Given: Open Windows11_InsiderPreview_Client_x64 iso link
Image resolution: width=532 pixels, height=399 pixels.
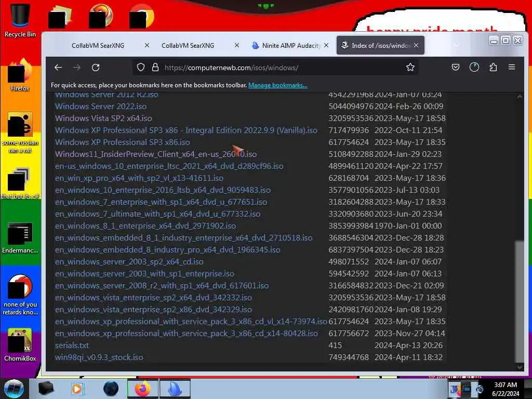Looking at the screenshot, I should pos(156,154).
